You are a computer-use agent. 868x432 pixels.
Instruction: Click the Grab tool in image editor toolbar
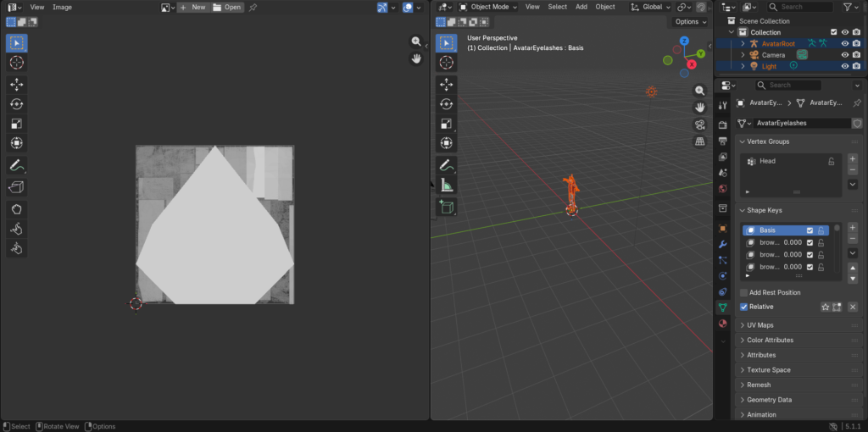[x=17, y=209]
